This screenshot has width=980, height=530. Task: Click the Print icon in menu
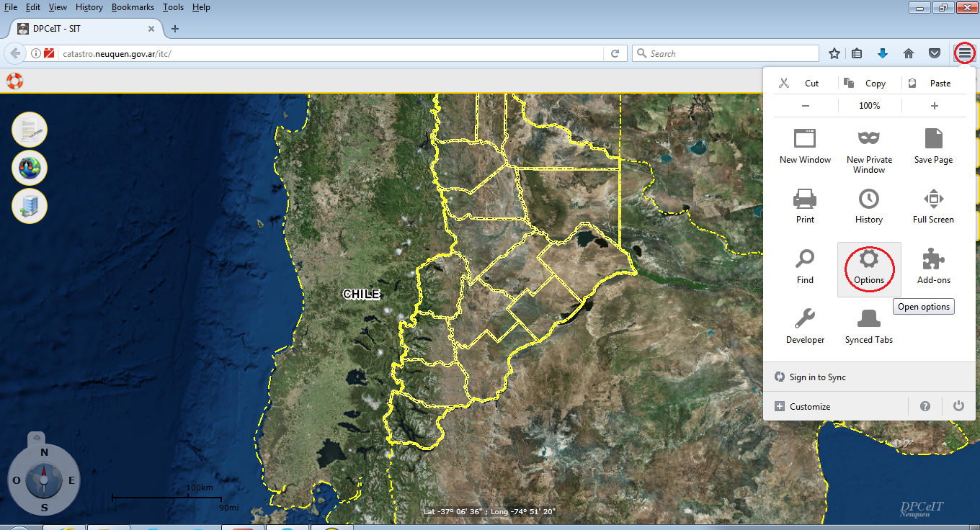pyautogui.click(x=805, y=199)
